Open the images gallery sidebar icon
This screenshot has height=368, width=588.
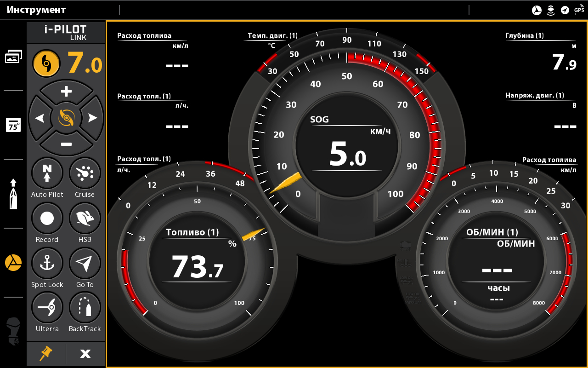(13, 57)
